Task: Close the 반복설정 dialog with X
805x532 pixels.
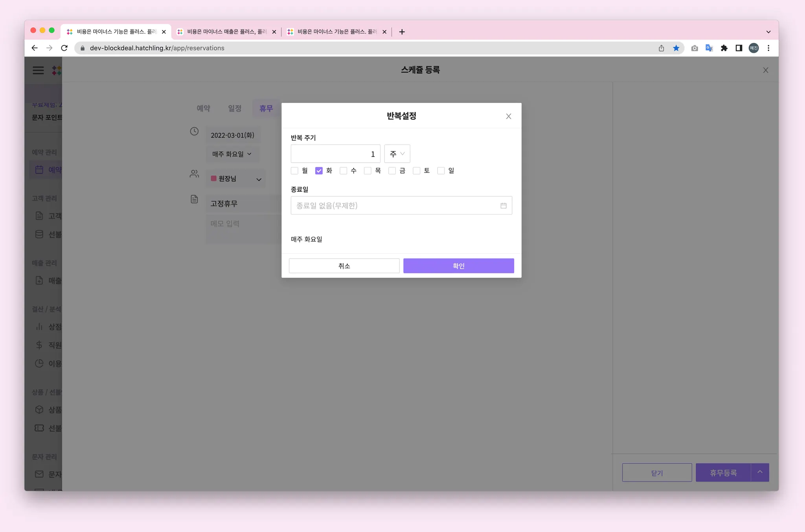Action: click(508, 116)
